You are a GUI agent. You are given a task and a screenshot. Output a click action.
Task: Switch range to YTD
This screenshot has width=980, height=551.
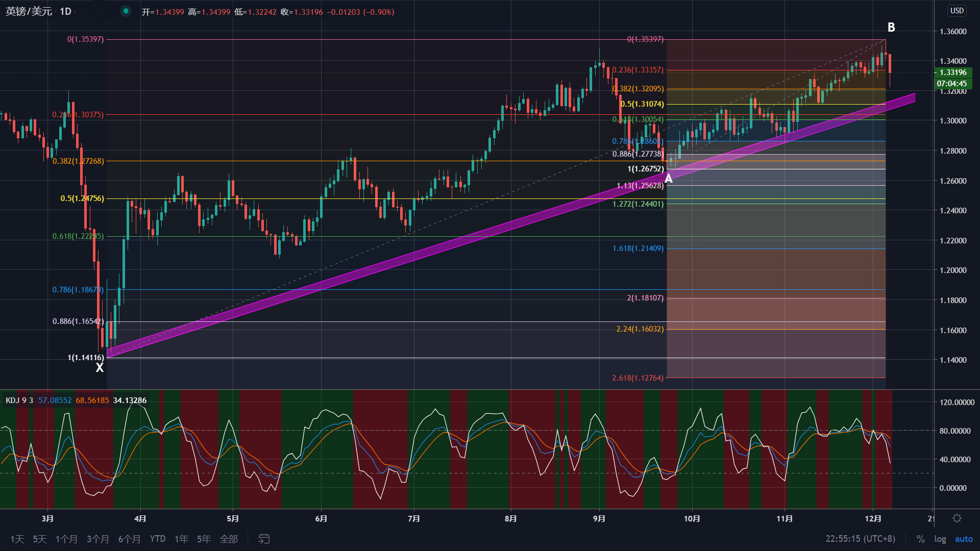click(x=157, y=539)
